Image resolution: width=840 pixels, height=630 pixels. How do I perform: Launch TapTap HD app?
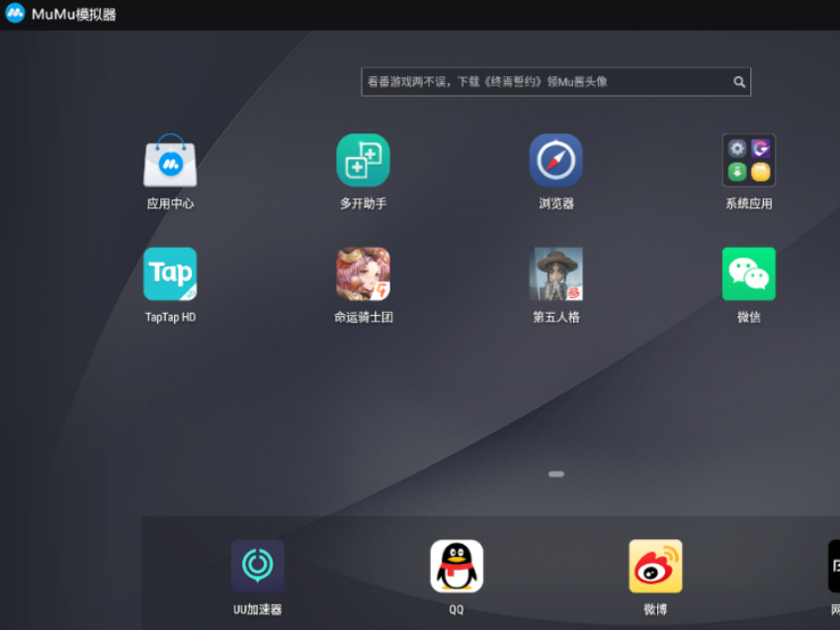[170, 275]
